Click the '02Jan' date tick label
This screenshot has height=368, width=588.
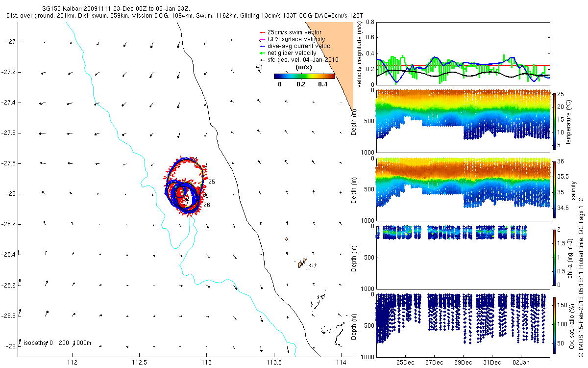pyautogui.click(x=521, y=363)
